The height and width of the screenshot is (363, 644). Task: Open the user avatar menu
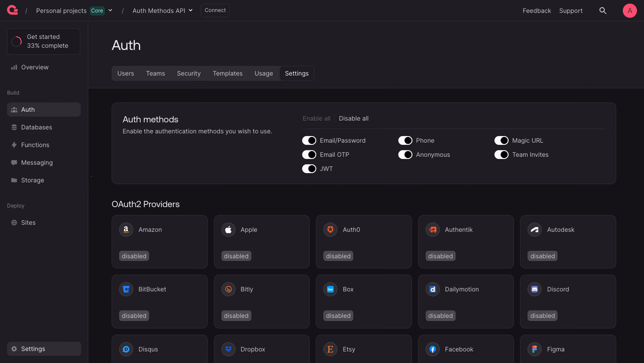(629, 11)
